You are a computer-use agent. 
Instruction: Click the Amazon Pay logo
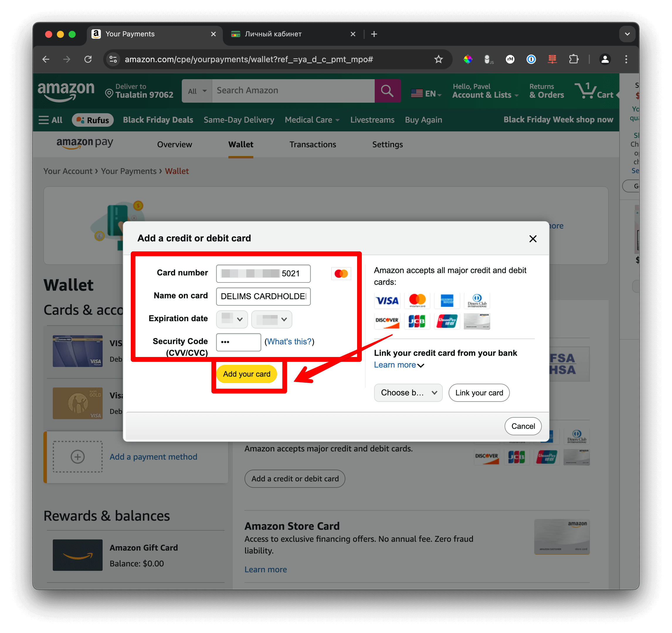84,143
